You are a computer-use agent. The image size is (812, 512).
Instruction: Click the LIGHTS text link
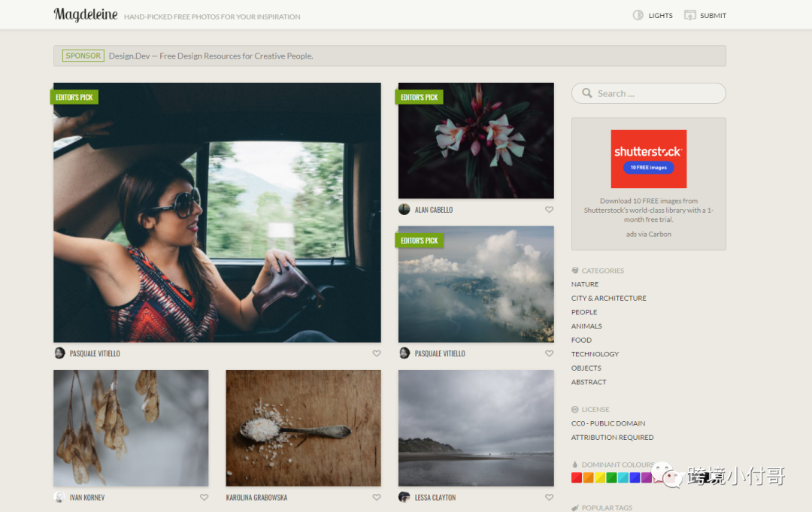click(x=660, y=16)
